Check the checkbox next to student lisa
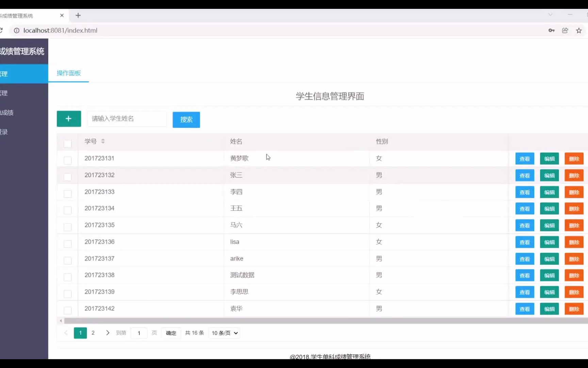This screenshot has height=368, width=588. 68,243
